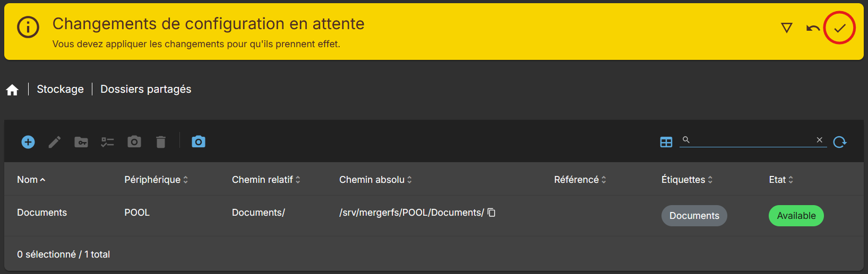Viewport: 868px width, 274px height.
Task: Sort by the Etat column header
Action: tap(781, 180)
